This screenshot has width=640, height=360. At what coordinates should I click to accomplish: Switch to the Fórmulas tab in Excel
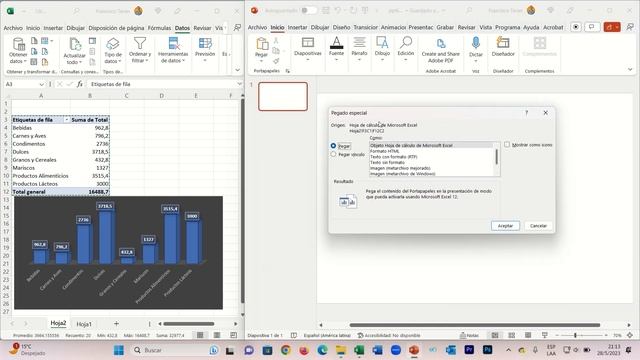159,28
